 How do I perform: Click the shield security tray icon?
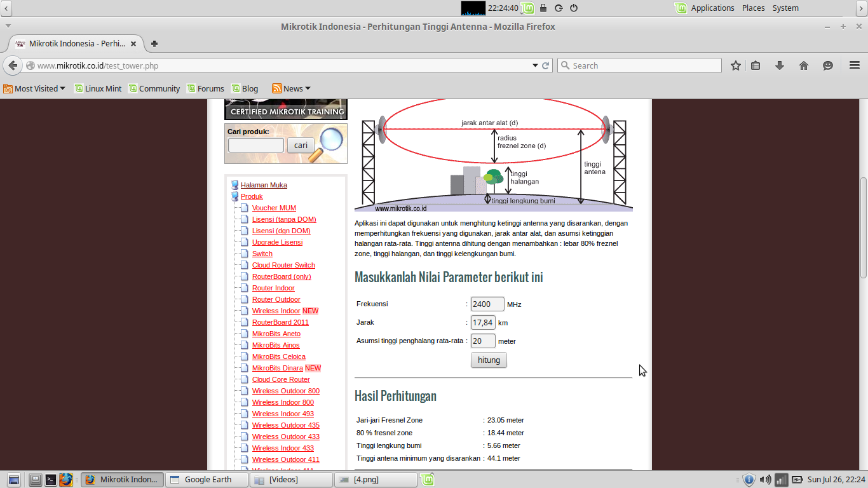(x=749, y=480)
